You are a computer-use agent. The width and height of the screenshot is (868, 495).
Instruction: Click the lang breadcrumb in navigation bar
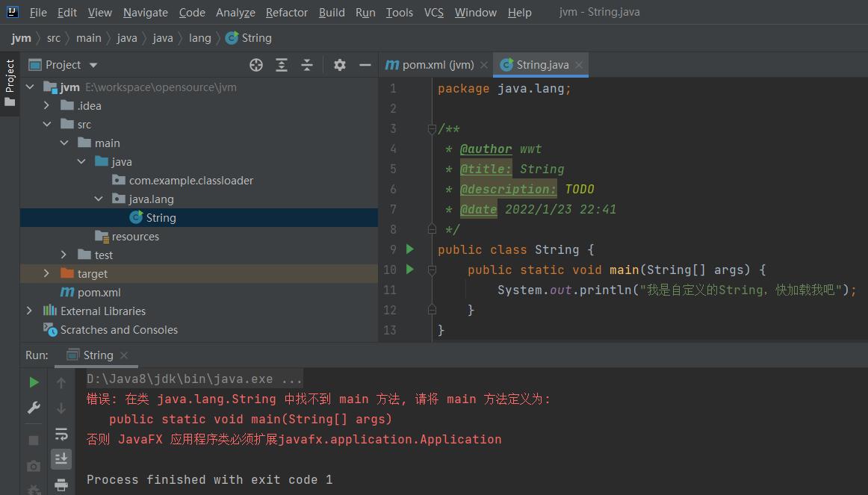click(199, 38)
